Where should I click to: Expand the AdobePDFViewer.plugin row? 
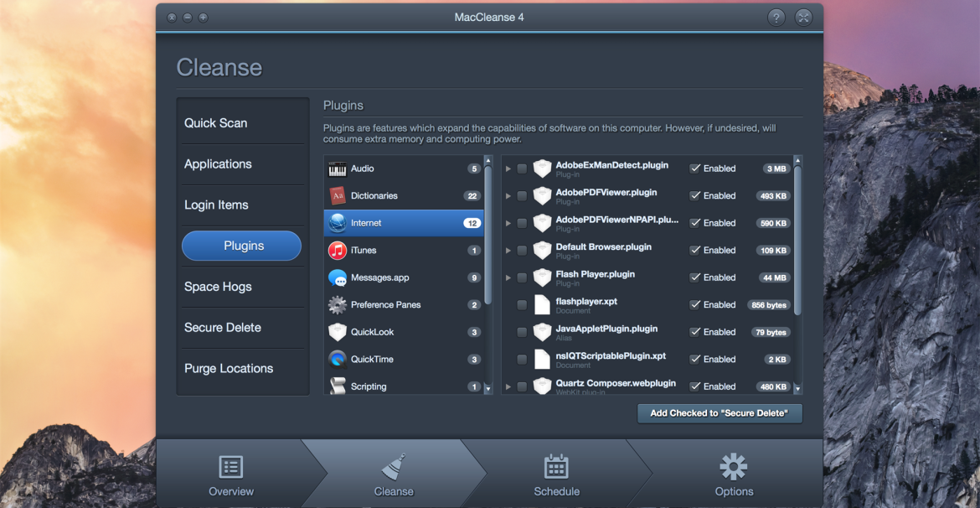point(508,196)
